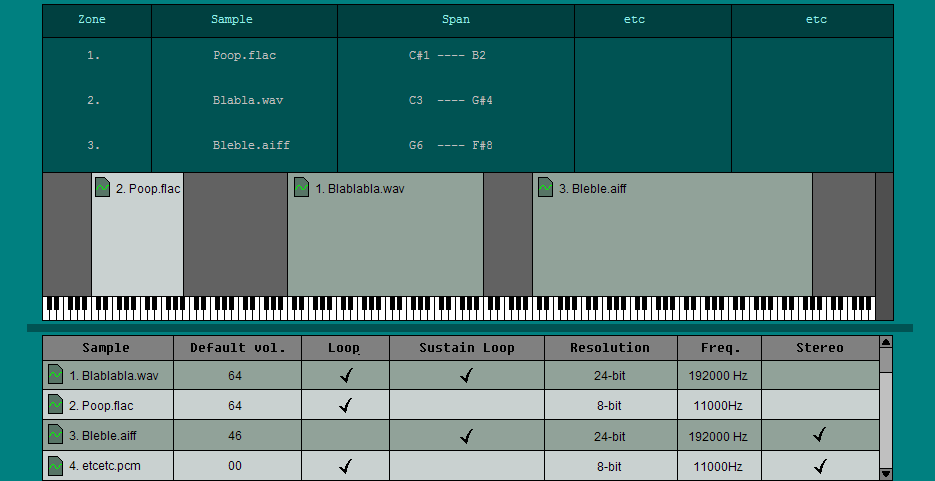Image resolution: width=935 pixels, height=481 pixels.
Task: Click the default volume value 46
Action: (x=235, y=436)
